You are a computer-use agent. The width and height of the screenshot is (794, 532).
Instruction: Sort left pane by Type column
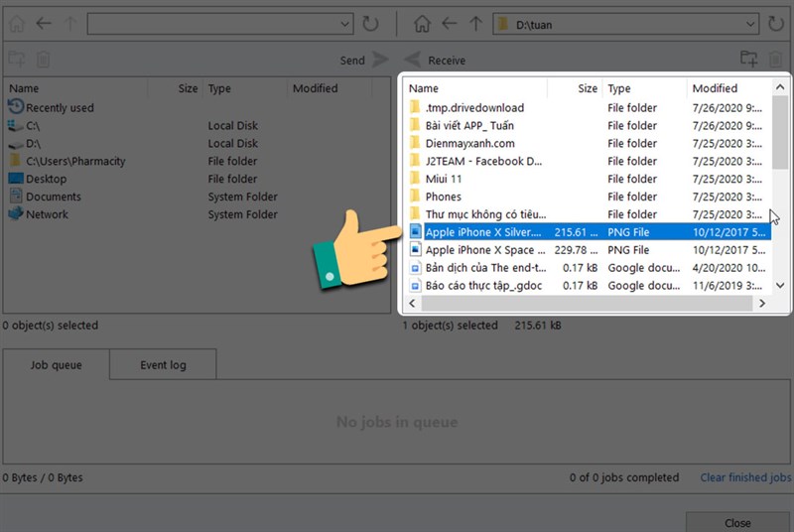pyautogui.click(x=219, y=88)
